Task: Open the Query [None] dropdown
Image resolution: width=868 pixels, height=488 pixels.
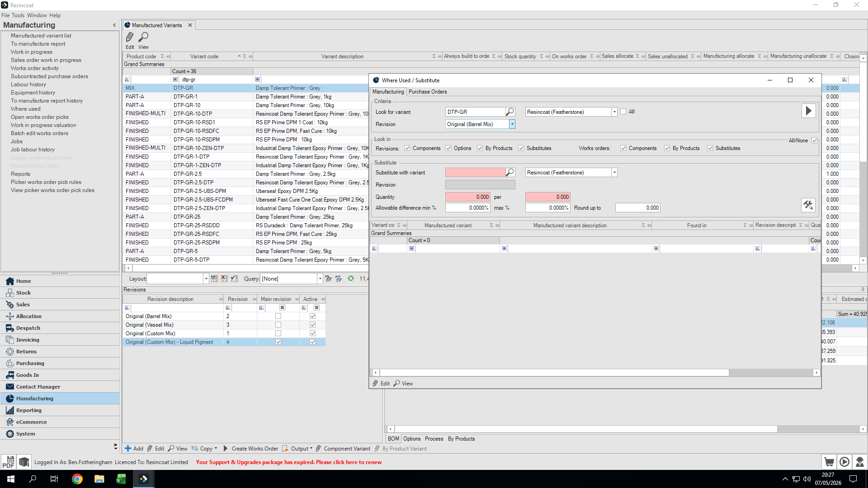Action: (x=320, y=279)
